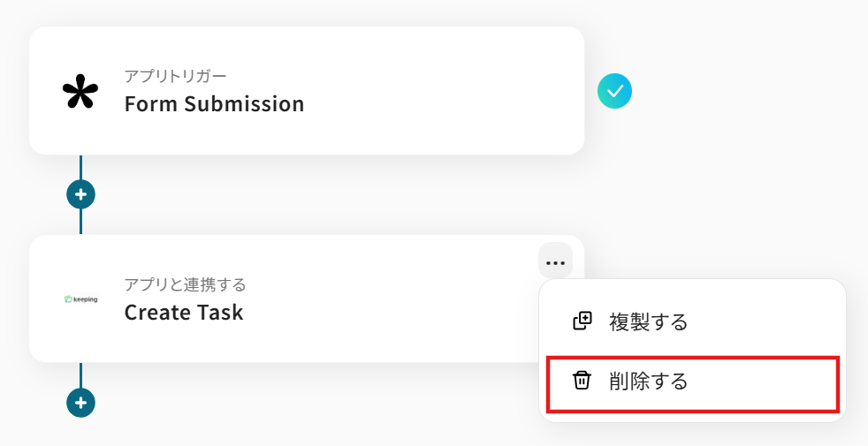Toggle the three-dot menu on Create Task
The height and width of the screenshot is (446, 868).
pyautogui.click(x=555, y=261)
